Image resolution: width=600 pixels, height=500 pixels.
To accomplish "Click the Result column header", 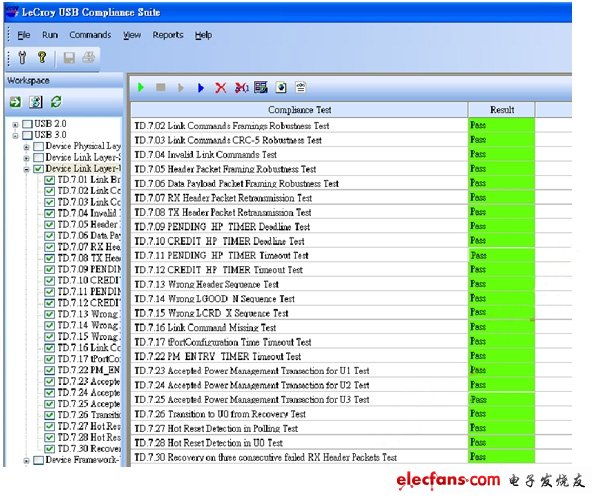I will point(501,109).
